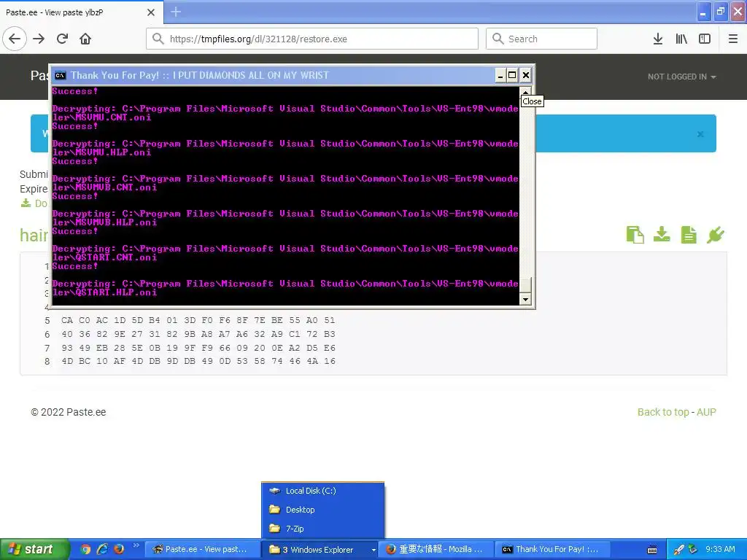
Task: Click the network computers tray icon
Action: pos(692,550)
